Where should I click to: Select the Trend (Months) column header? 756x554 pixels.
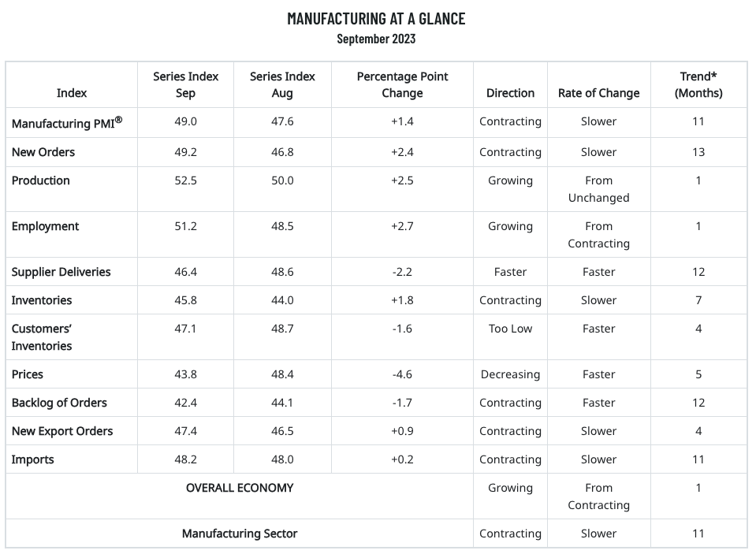click(x=698, y=84)
